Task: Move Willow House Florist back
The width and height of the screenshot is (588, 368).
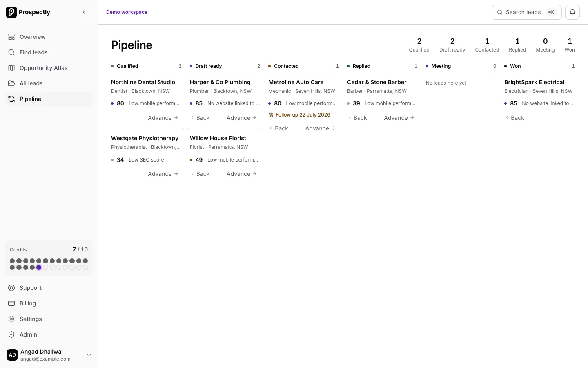Action: point(200,174)
